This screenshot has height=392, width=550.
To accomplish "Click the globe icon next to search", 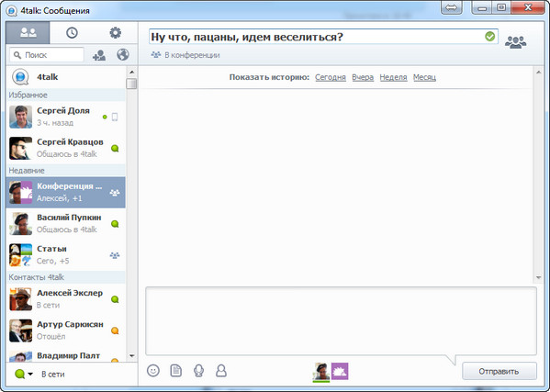I will point(123,55).
